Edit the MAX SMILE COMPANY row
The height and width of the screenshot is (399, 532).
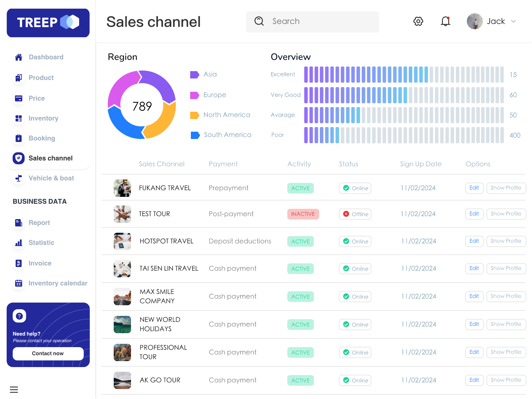(474, 296)
